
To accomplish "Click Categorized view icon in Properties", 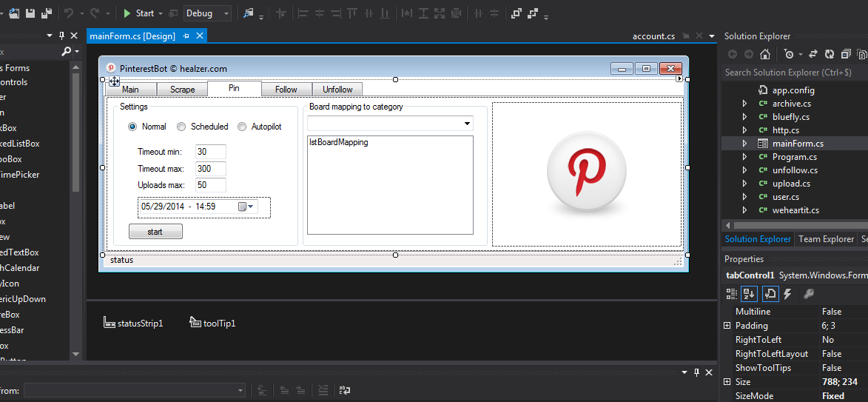I will 732,294.
